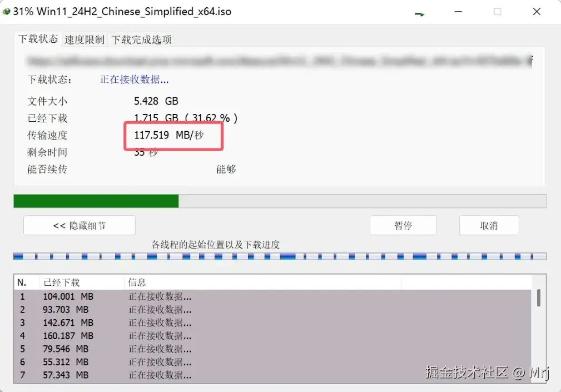Click the disabled maximize window icon
561x392 pixels.
[497, 12]
